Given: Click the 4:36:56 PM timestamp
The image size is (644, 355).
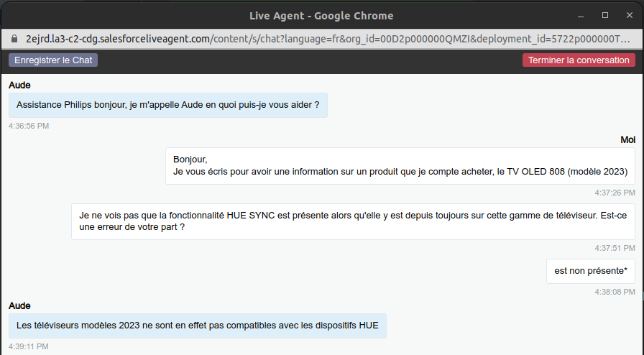Looking at the screenshot, I should (29, 126).
